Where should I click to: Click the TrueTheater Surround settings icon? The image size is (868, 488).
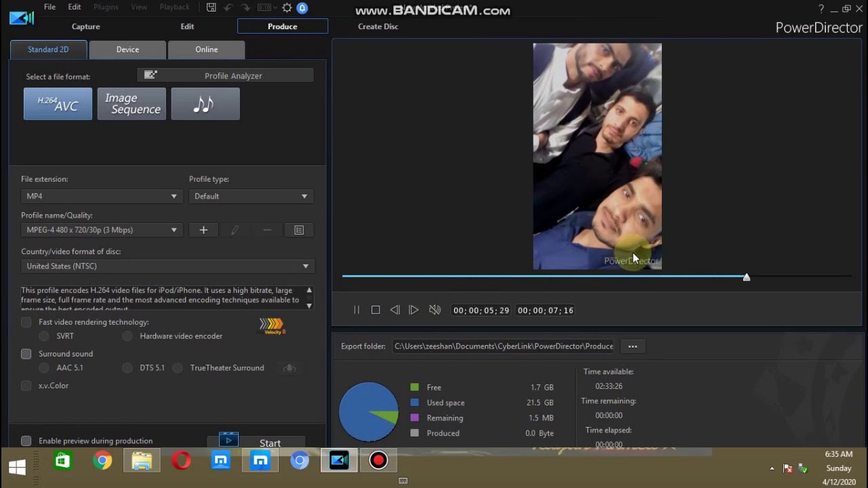coord(290,367)
